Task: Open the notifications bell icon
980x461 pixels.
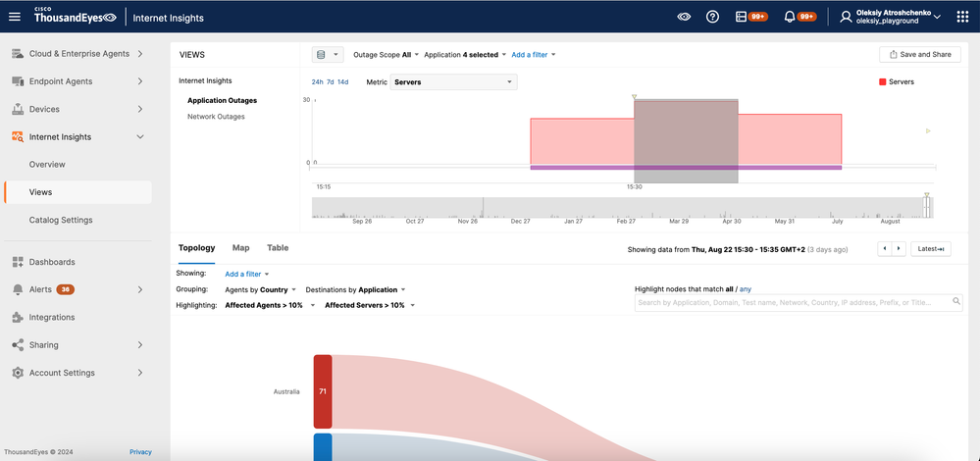Action: [x=790, y=17]
